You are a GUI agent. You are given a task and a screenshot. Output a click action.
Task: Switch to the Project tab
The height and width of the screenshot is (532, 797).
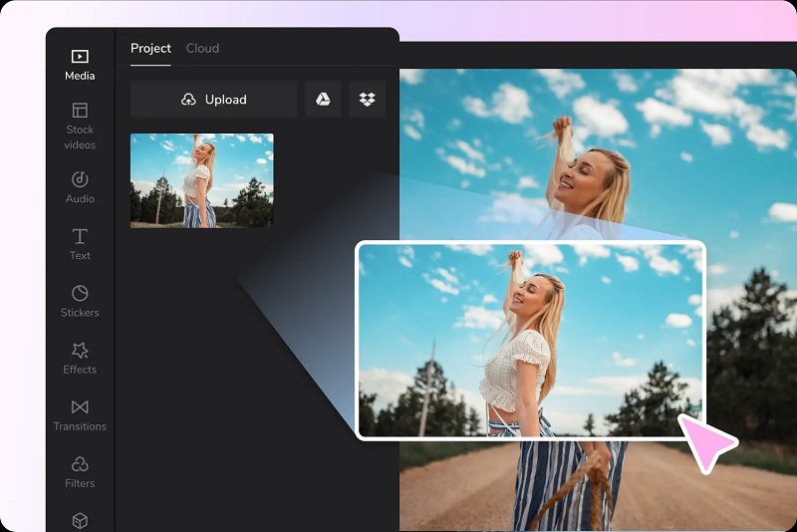tap(150, 48)
